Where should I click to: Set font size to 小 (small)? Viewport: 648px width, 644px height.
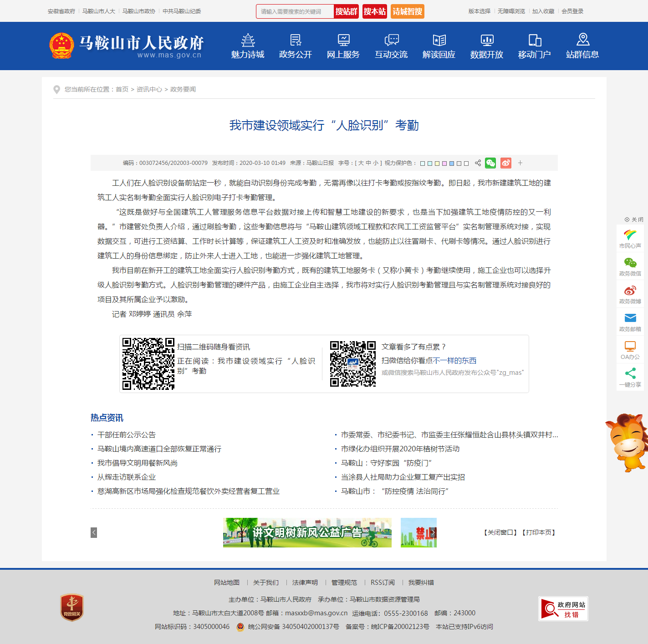click(x=375, y=163)
